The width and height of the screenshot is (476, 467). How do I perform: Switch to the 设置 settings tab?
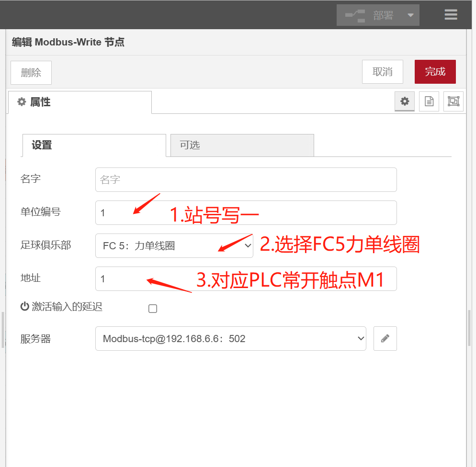(x=94, y=145)
